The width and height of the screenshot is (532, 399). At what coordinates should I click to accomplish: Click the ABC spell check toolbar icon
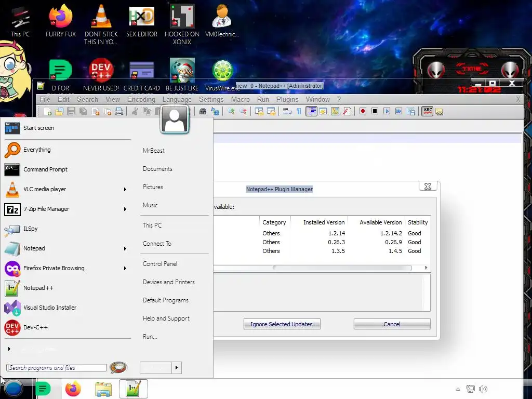click(x=428, y=111)
